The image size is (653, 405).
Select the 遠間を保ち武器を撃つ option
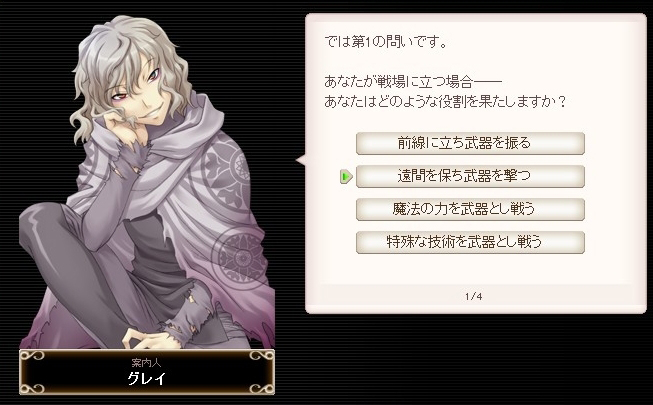point(470,176)
